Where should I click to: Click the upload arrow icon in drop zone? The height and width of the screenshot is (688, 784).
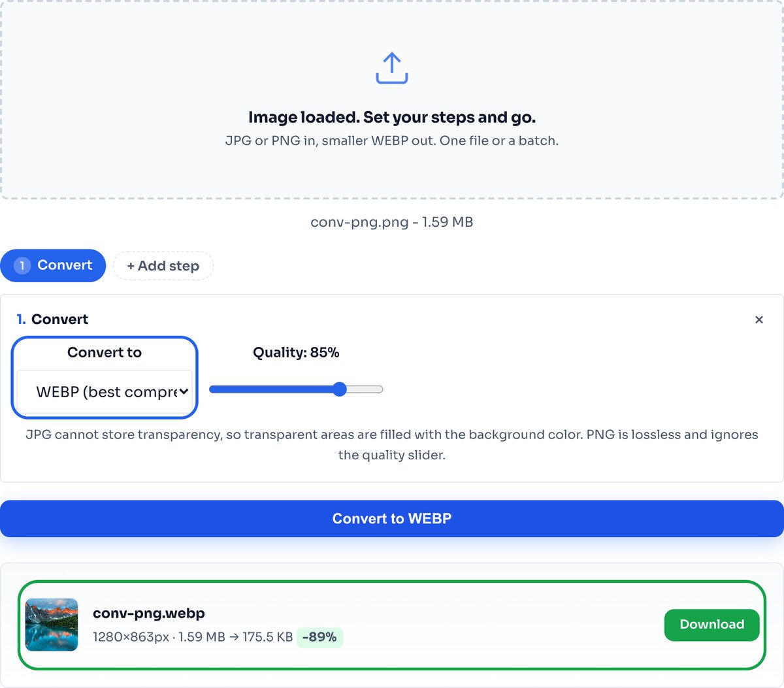392,68
